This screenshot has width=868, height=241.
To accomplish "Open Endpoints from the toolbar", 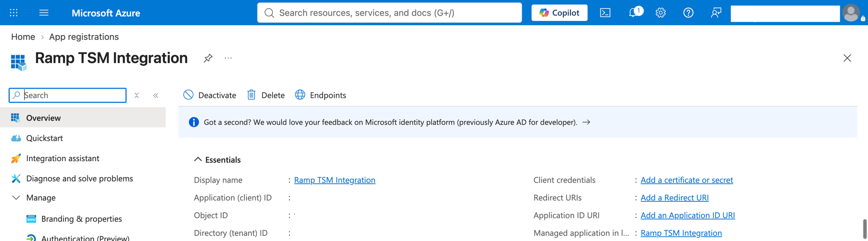I will tap(321, 95).
